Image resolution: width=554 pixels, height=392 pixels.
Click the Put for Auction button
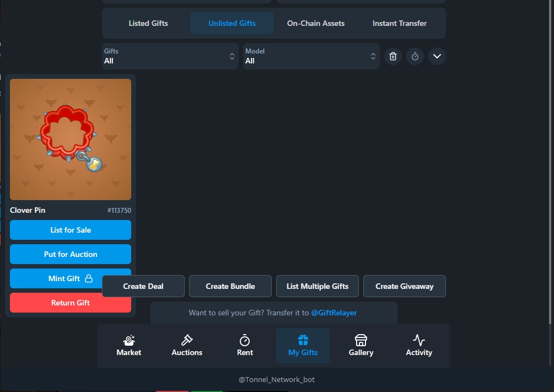(x=71, y=254)
